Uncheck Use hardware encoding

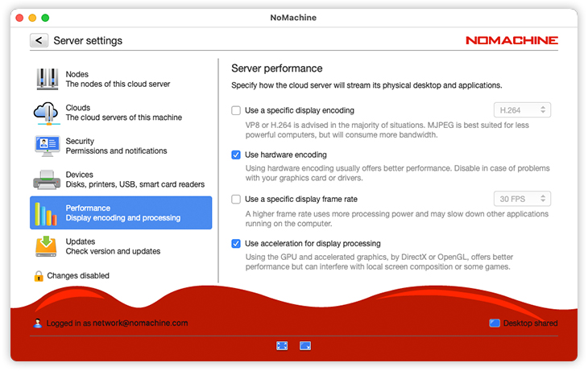236,155
